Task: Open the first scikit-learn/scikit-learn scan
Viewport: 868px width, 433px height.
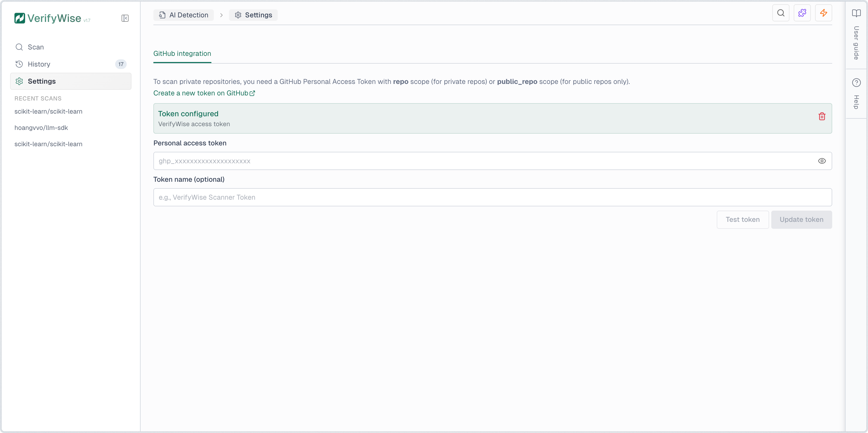Action: [48, 111]
